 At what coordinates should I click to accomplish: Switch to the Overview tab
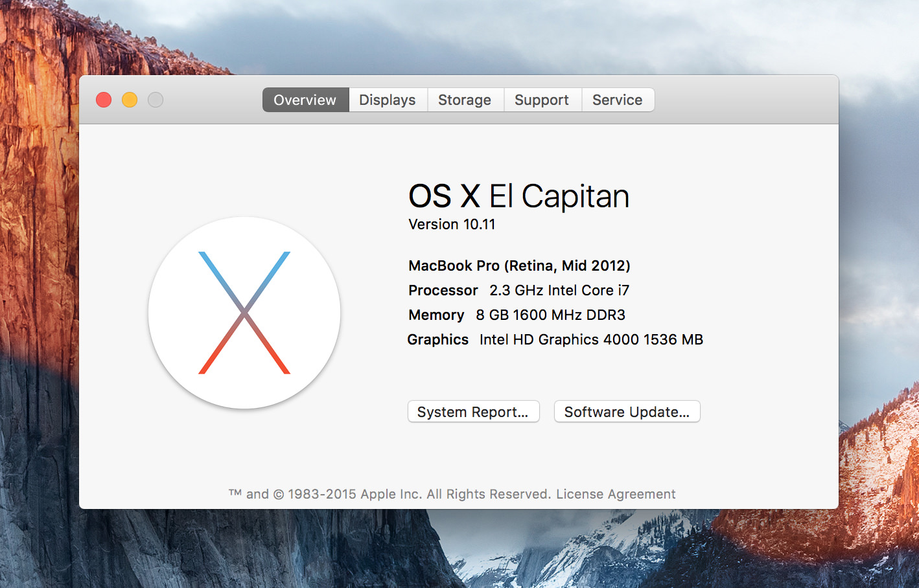(x=305, y=100)
